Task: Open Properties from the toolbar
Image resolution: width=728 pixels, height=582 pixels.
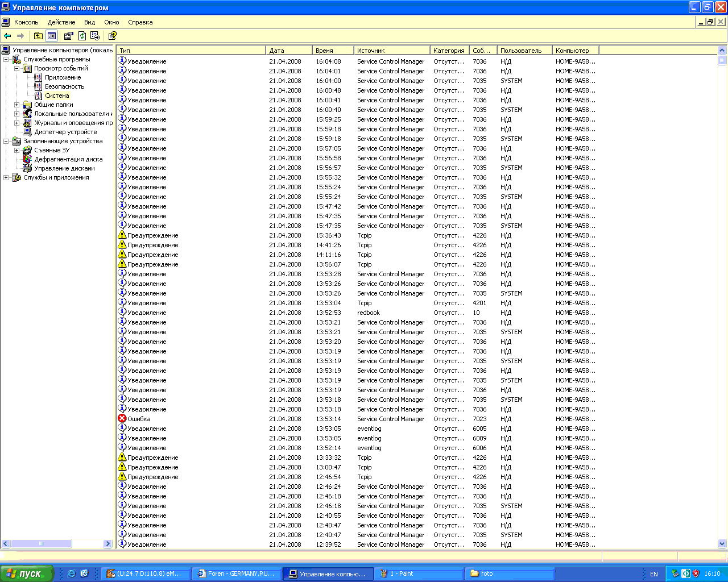Action: (x=69, y=36)
